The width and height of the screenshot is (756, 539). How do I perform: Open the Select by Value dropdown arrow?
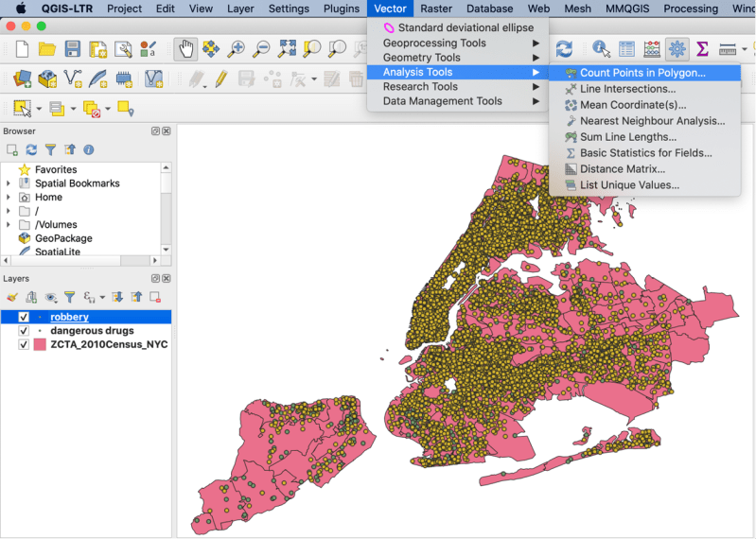click(73, 109)
